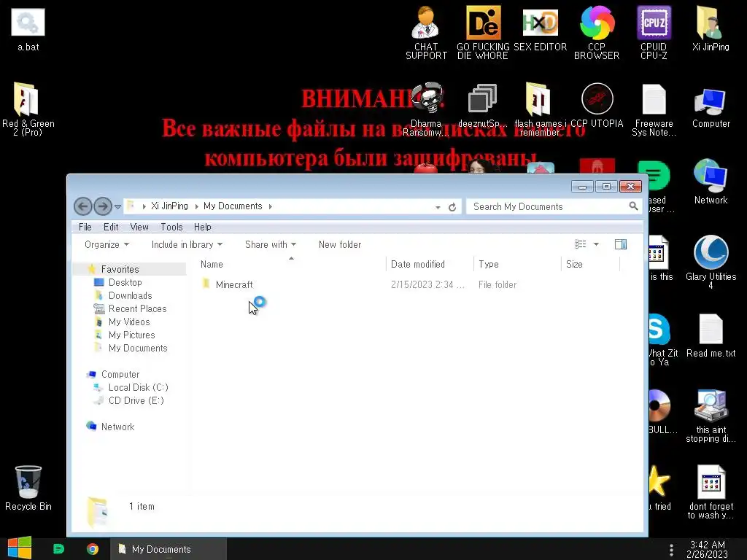Sort by the Type column header

[518, 264]
